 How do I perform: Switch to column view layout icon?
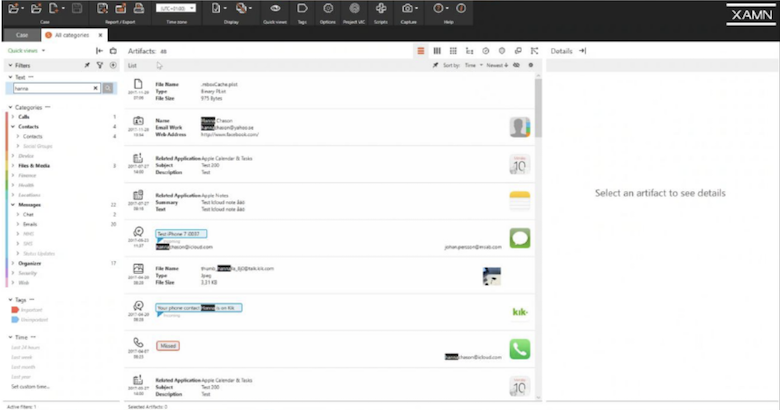[x=437, y=51]
